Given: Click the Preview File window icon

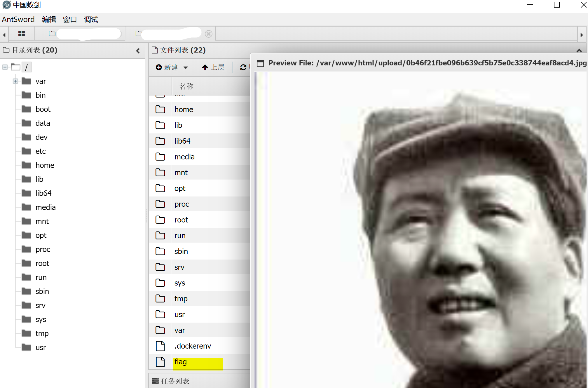Looking at the screenshot, I should pyautogui.click(x=260, y=63).
